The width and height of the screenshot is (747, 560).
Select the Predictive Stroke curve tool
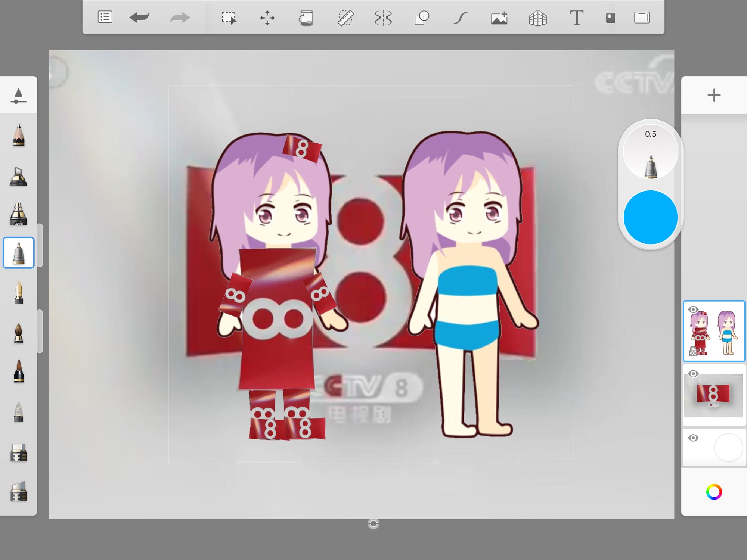461,18
